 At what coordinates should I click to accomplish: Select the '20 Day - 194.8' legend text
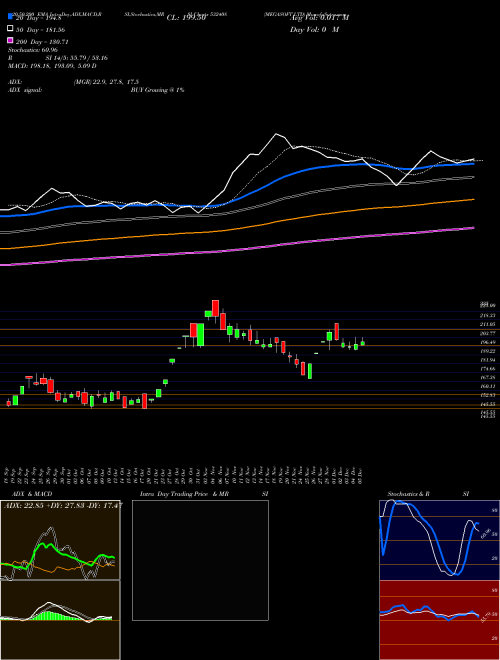pos(39,18)
